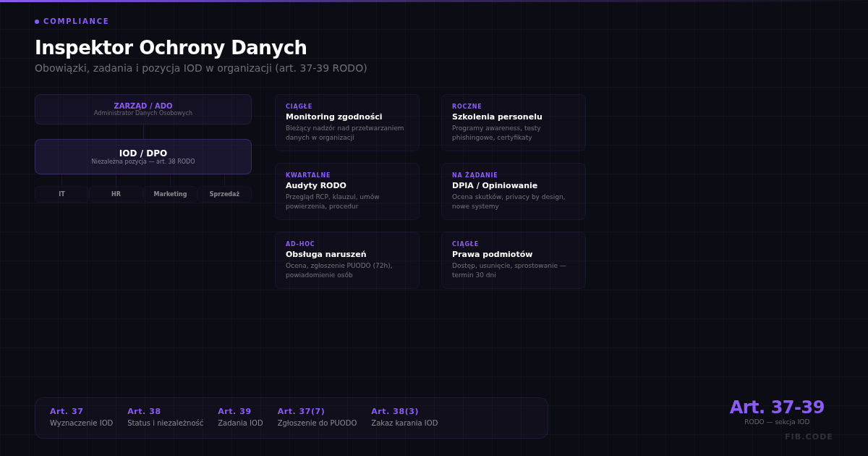This screenshot has height=456, width=868.
Task: Open the Monitoring zgodności card
Action: pyautogui.click(x=347, y=122)
